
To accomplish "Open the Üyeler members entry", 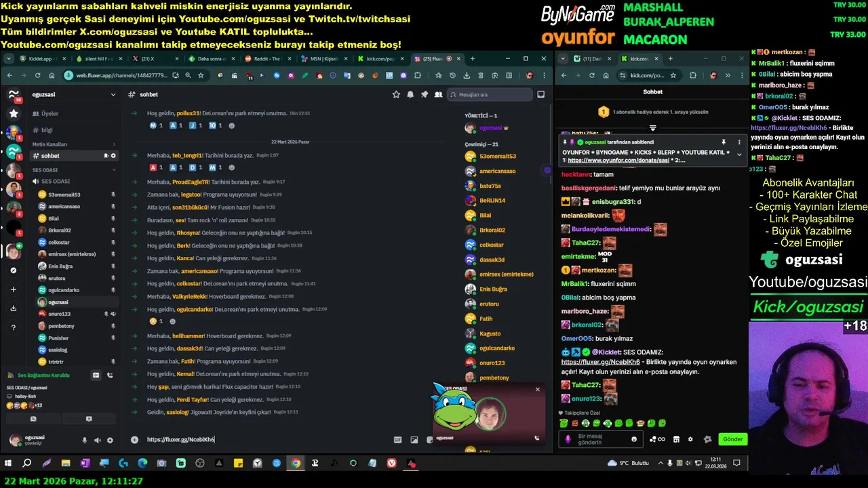I will click(75, 114).
